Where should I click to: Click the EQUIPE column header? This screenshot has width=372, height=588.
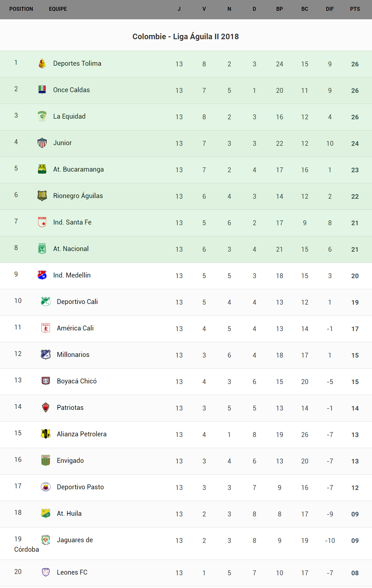(x=58, y=9)
